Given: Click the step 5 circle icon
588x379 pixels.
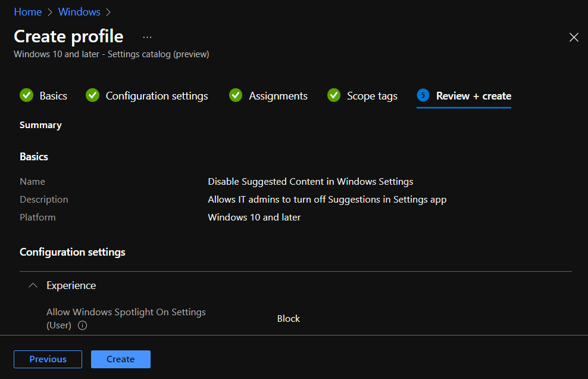Looking at the screenshot, I should (x=423, y=95).
